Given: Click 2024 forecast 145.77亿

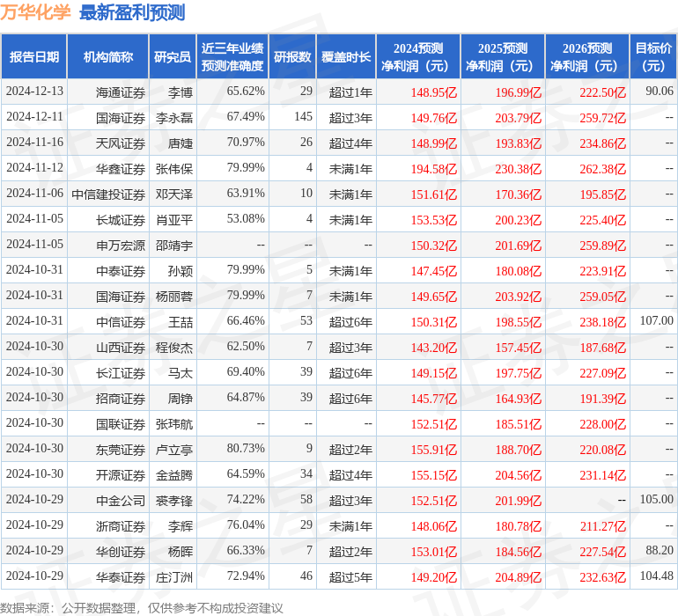Looking at the screenshot, I should (x=434, y=398).
